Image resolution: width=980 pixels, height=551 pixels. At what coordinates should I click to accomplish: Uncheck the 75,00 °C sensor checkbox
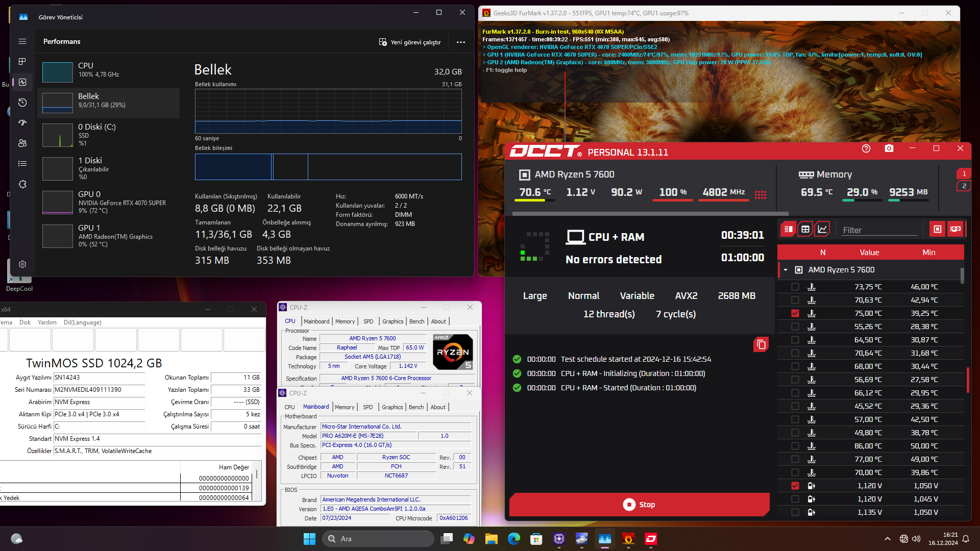(795, 313)
